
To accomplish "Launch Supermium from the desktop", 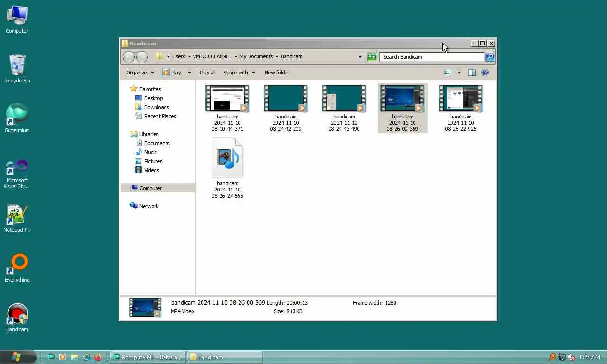I will [x=17, y=118].
